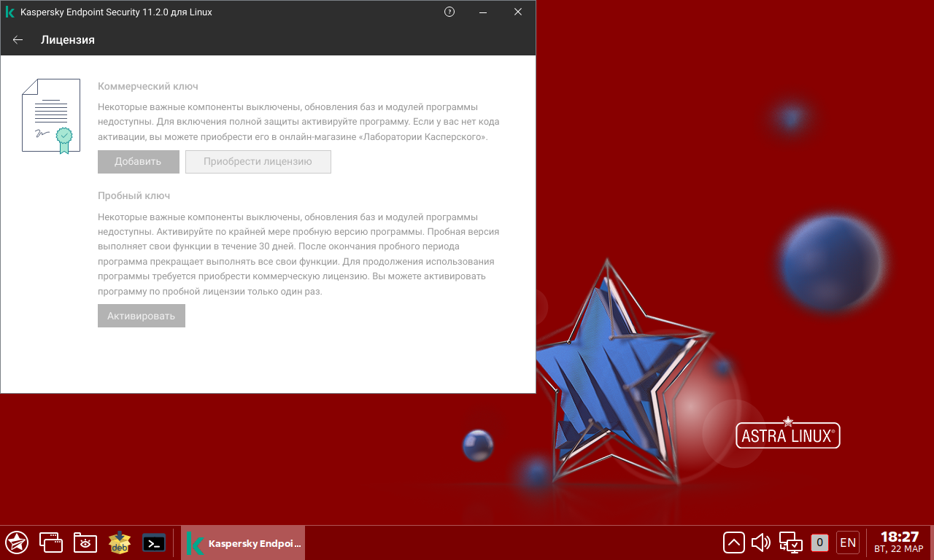The height and width of the screenshot is (560, 934).
Task: Close the Kaspersky Endpoint Security window
Action: pyautogui.click(x=518, y=12)
